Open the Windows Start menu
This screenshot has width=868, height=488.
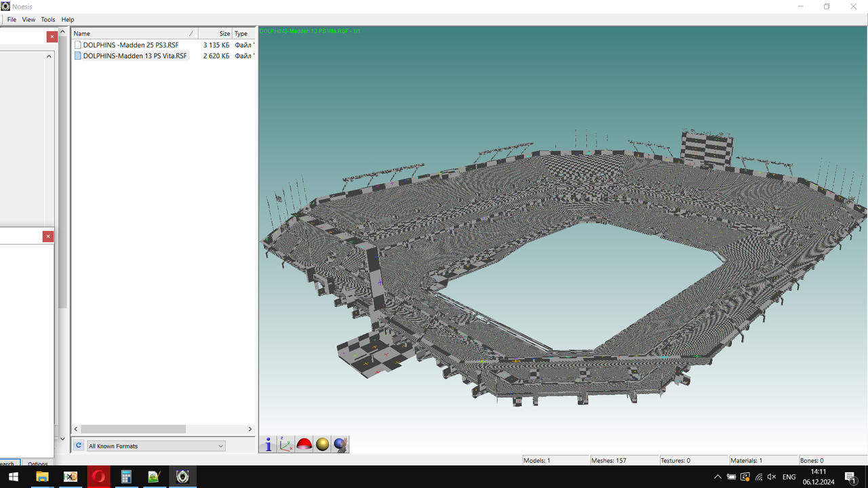coord(13,477)
